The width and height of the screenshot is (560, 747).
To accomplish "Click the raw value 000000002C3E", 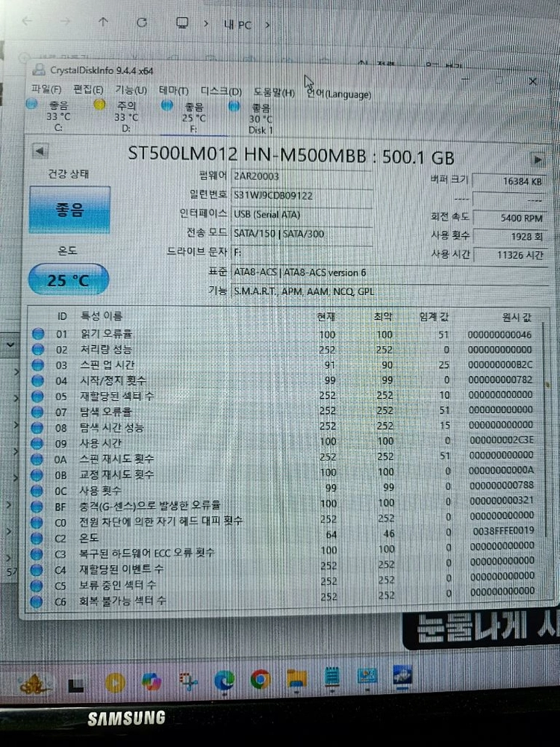I will click(502, 440).
